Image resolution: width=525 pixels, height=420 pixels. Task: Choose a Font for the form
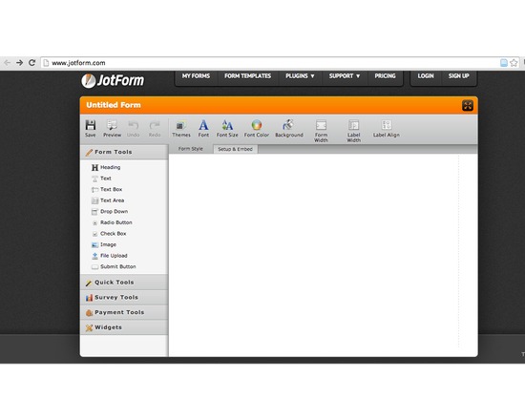tap(203, 129)
